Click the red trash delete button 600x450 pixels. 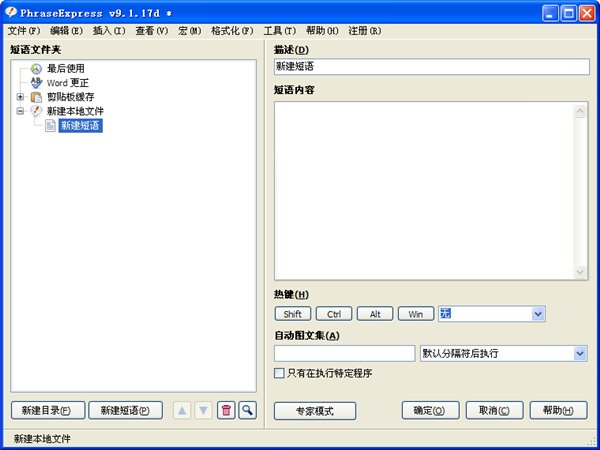coord(226,411)
